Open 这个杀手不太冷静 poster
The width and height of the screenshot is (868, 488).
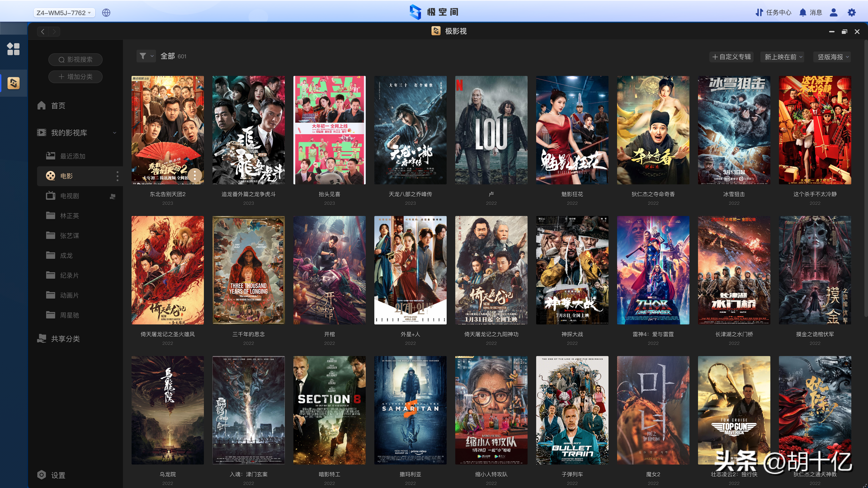[x=815, y=130]
